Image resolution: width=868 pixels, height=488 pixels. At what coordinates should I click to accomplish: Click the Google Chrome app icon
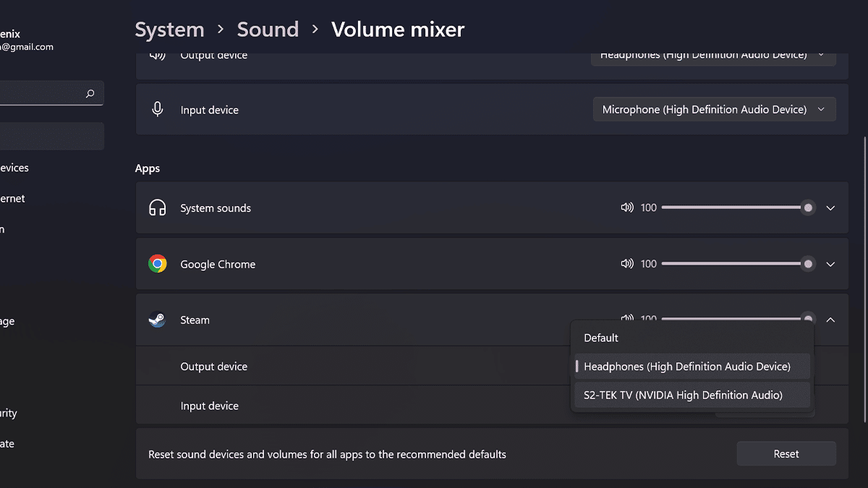pyautogui.click(x=158, y=264)
